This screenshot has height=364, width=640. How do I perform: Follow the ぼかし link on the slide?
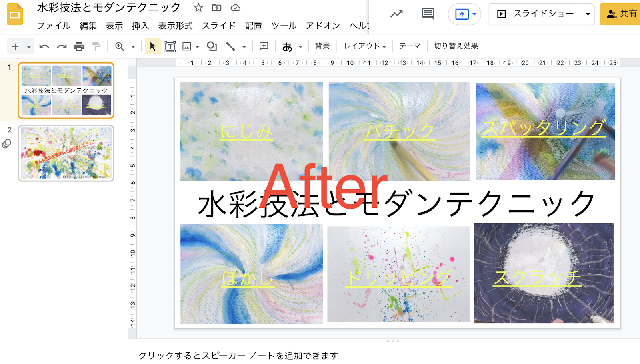click(248, 278)
